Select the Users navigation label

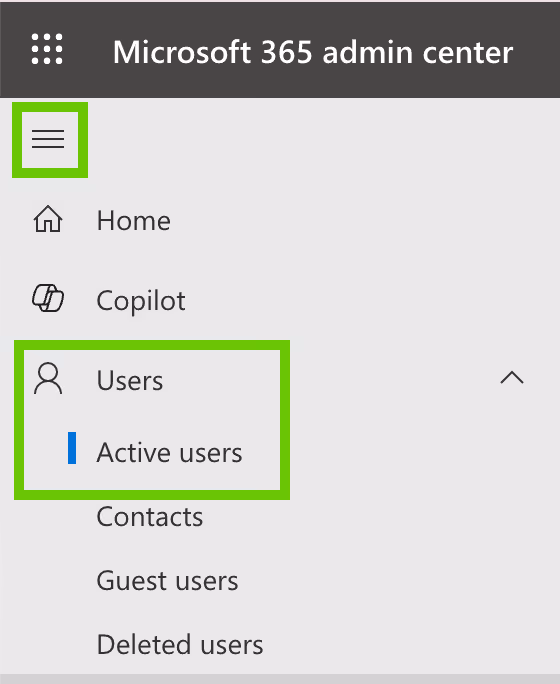click(130, 380)
